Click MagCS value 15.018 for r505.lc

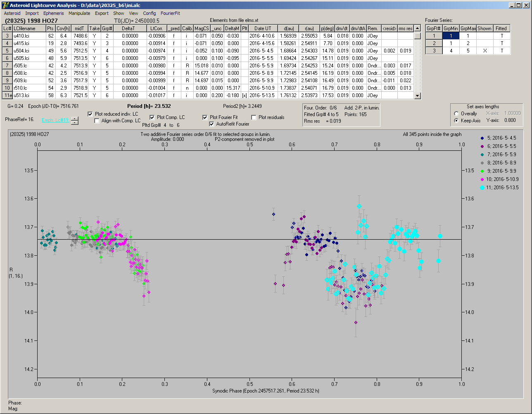[x=202, y=66]
